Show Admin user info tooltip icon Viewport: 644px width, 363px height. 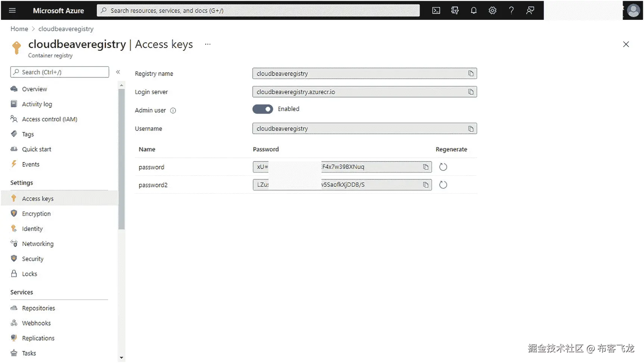[173, 111]
